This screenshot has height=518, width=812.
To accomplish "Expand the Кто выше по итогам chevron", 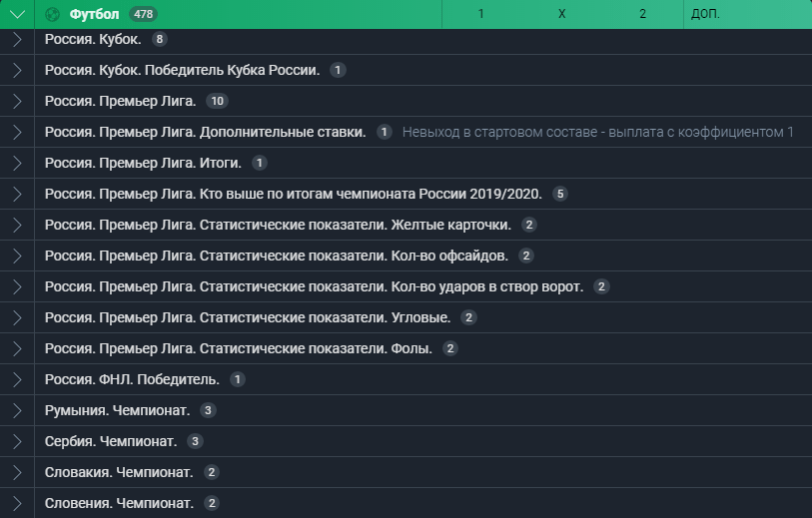I will (x=17, y=194).
